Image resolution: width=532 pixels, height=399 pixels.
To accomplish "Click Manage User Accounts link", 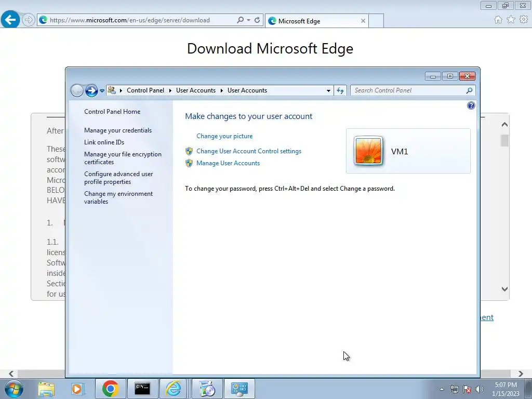I will tap(228, 163).
